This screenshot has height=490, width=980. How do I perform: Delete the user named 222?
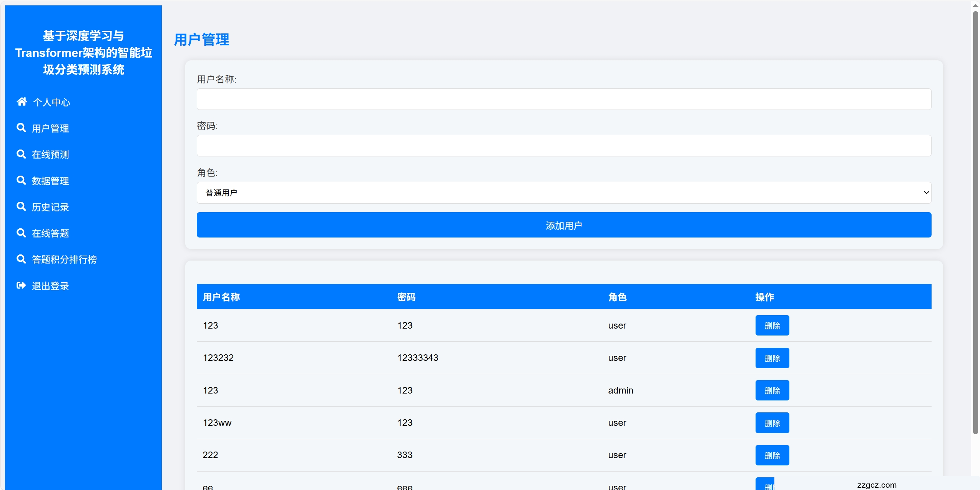pyautogui.click(x=772, y=455)
